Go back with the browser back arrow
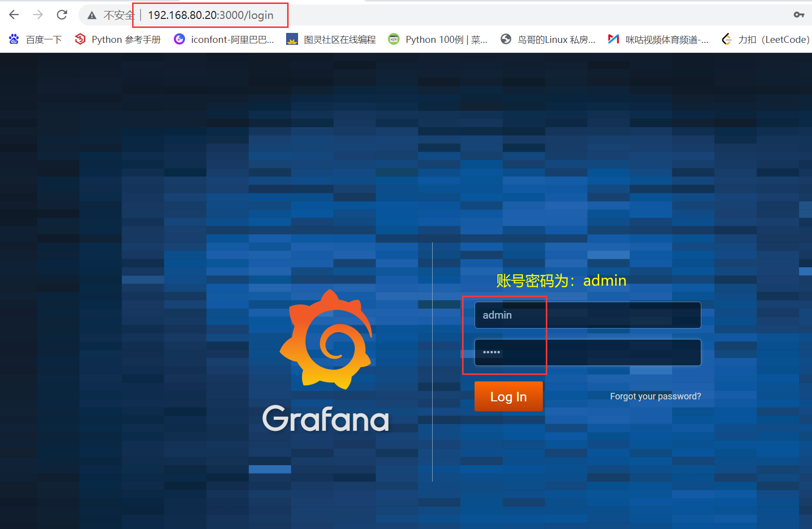This screenshot has width=812, height=529. (14, 15)
